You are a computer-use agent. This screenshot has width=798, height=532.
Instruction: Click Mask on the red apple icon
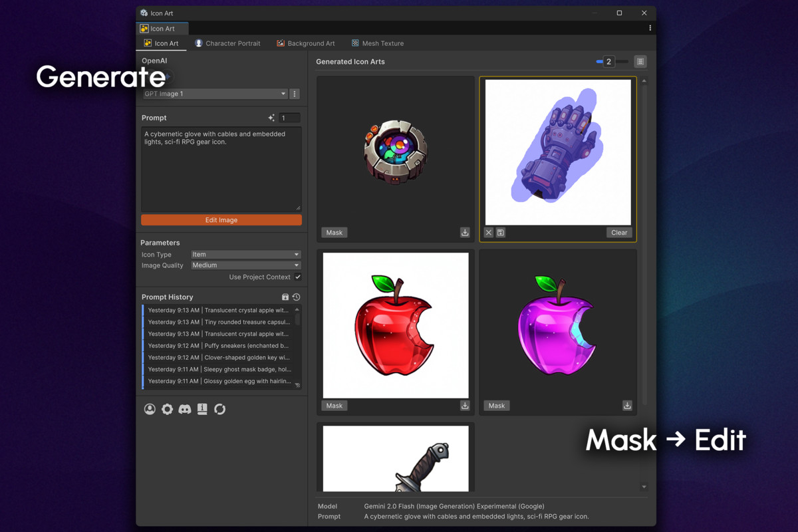pos(334,405)
